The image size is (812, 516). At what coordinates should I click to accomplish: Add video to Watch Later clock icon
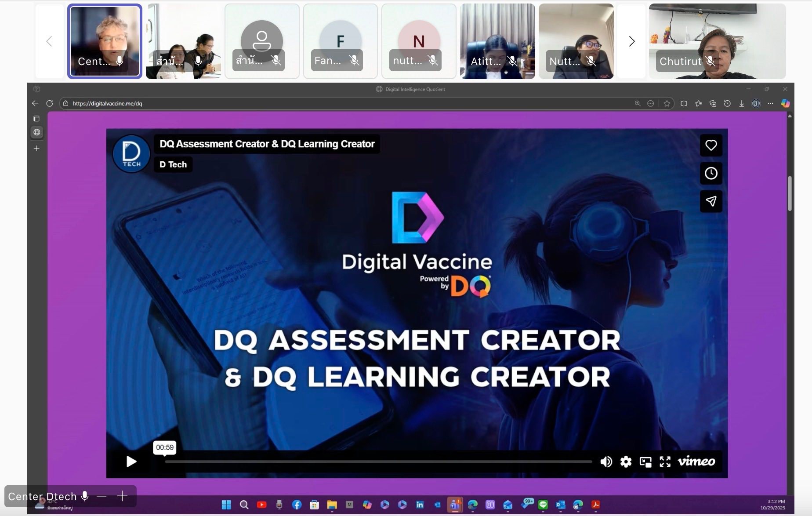pyautogui.click(x=711, y=173)
